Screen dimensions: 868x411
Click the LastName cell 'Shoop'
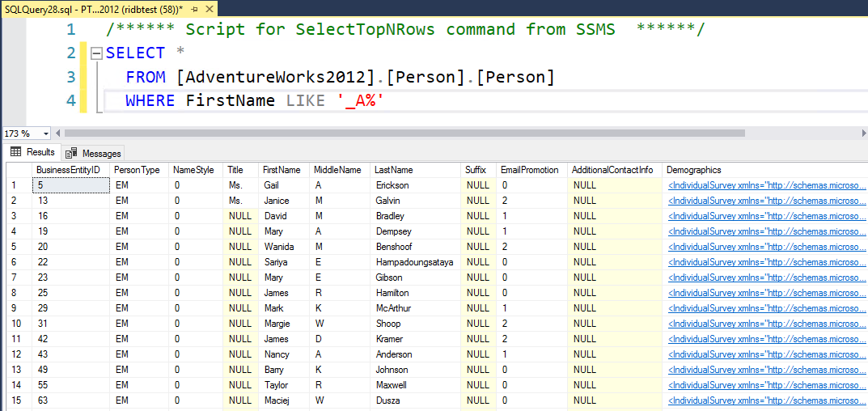coord(415,324)
